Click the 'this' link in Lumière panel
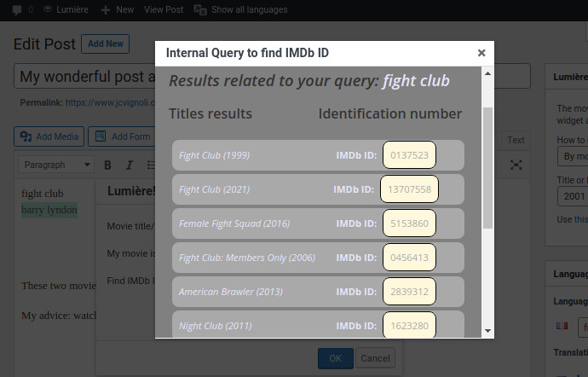Image resolution: width=588 pixels, height=377 pixels. 580,219
